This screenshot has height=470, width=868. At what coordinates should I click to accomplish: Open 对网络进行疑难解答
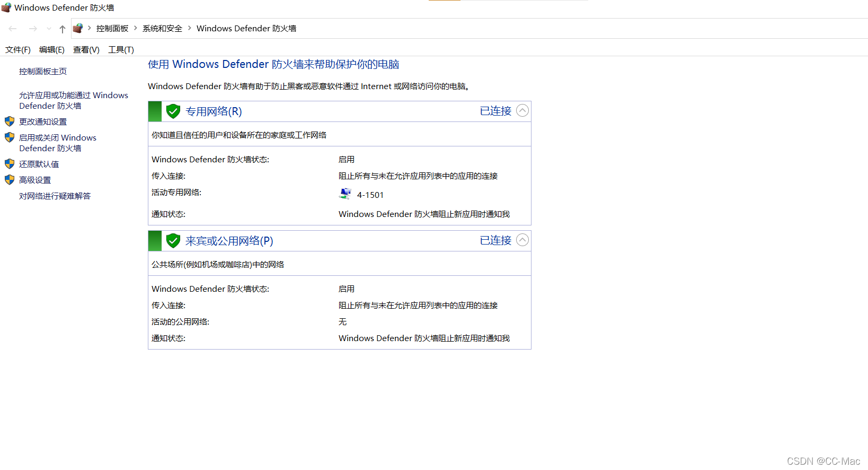point(55,196)
